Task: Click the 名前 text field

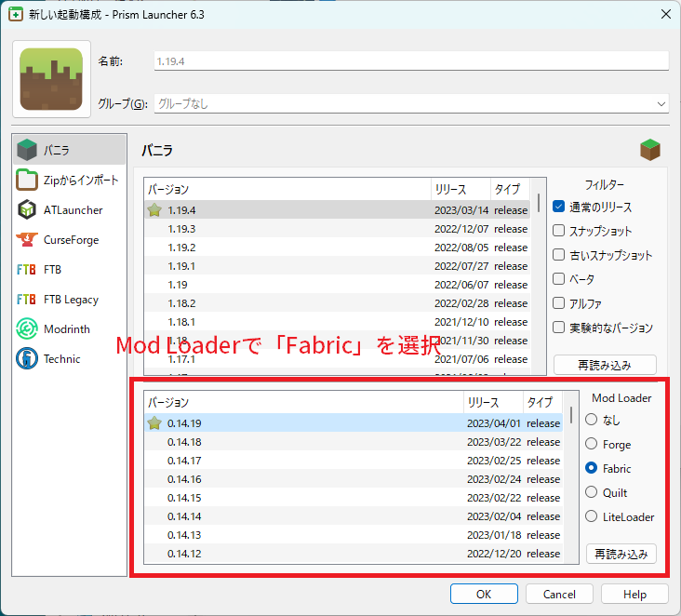Action: 411,61
